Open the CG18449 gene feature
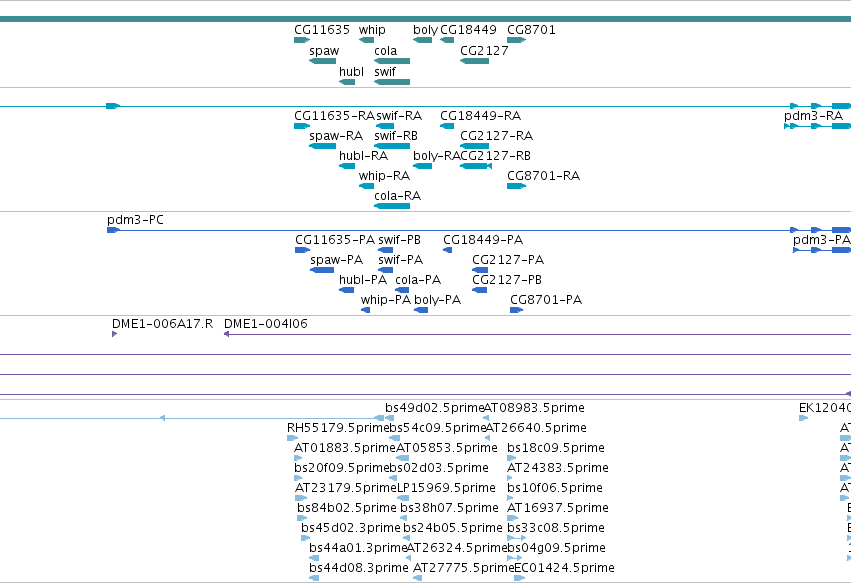The height and width of the screenshot is (583, 851). tap(447, 40)
